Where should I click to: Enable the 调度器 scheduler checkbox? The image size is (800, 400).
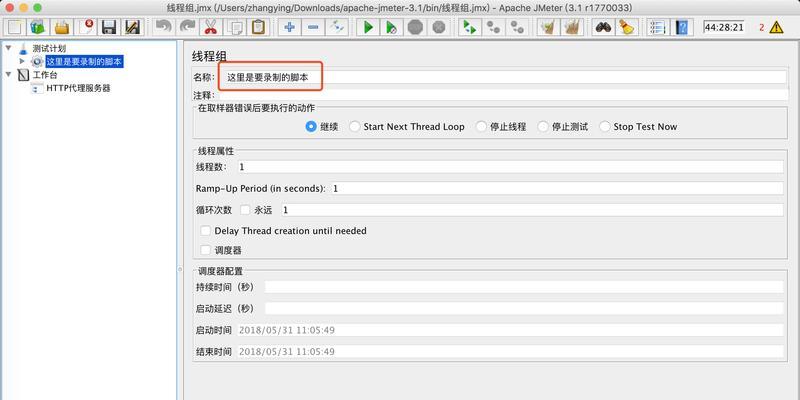206,250
